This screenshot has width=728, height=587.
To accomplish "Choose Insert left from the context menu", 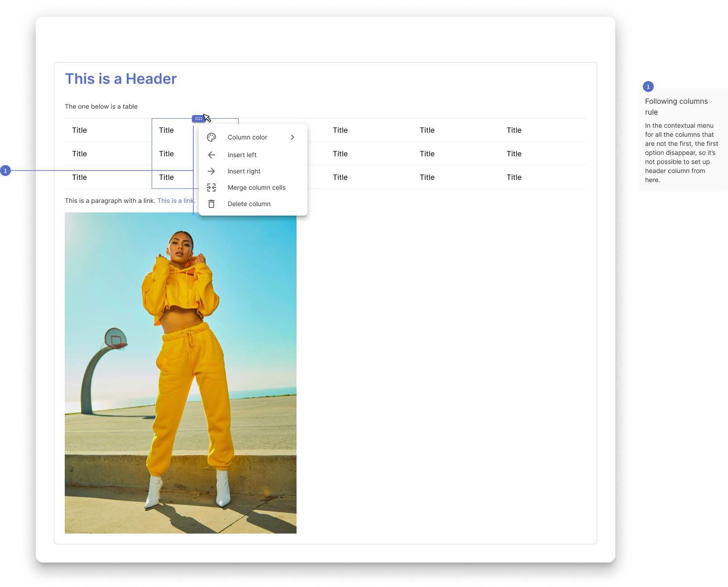I will pos(253,155).
